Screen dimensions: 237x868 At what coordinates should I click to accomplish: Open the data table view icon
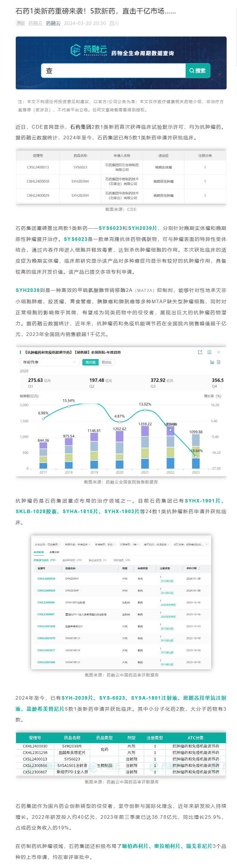(219, 362)
